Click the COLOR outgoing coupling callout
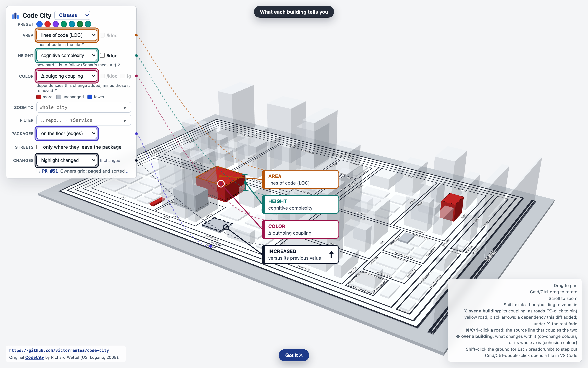588x368 pixels. pos(301,229)
